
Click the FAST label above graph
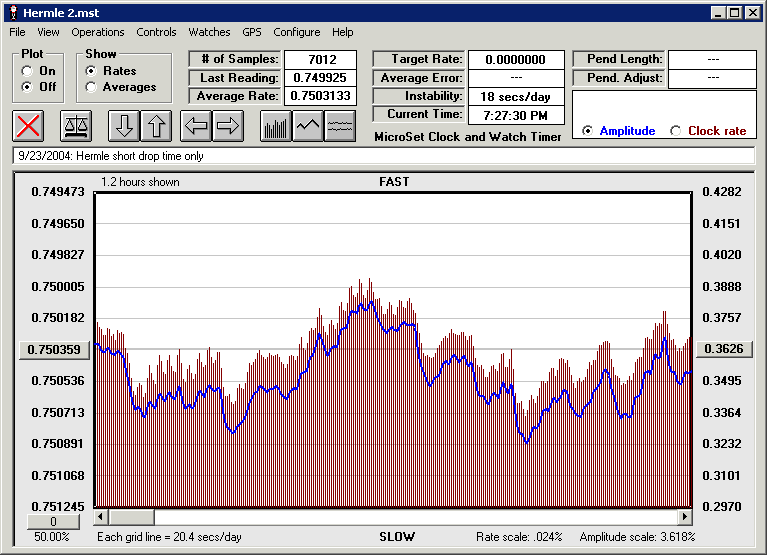(394, 182)
